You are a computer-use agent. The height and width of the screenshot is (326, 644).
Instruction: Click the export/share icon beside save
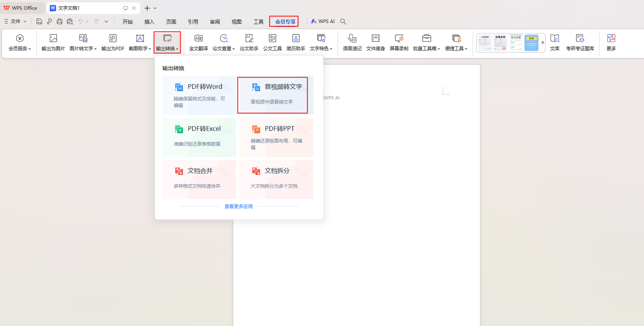tap(49, 21)
